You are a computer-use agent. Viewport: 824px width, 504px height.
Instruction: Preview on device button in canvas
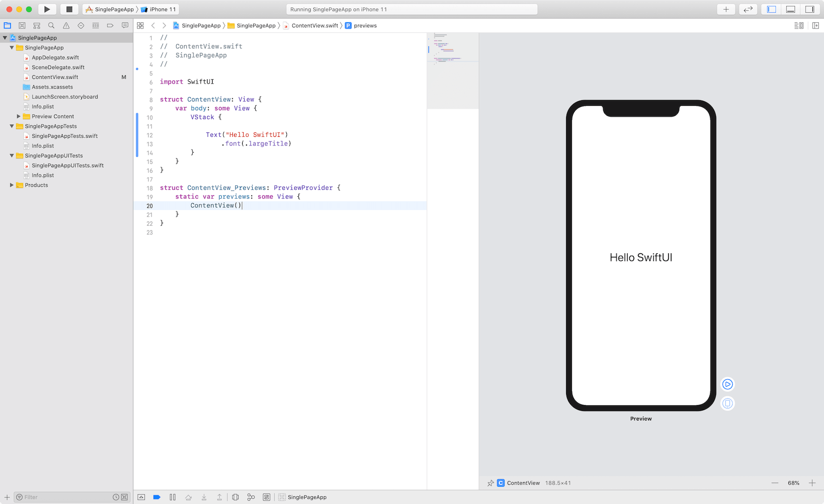point(728,403)
